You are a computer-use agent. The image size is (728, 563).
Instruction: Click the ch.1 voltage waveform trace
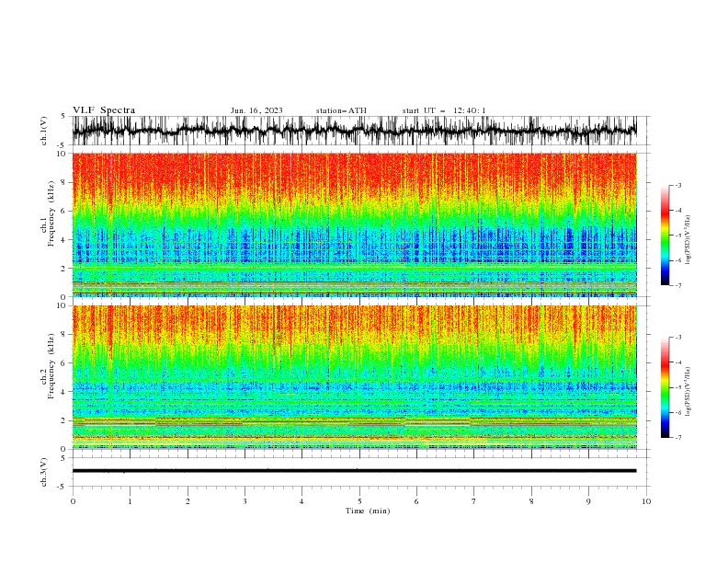[355, 131]
